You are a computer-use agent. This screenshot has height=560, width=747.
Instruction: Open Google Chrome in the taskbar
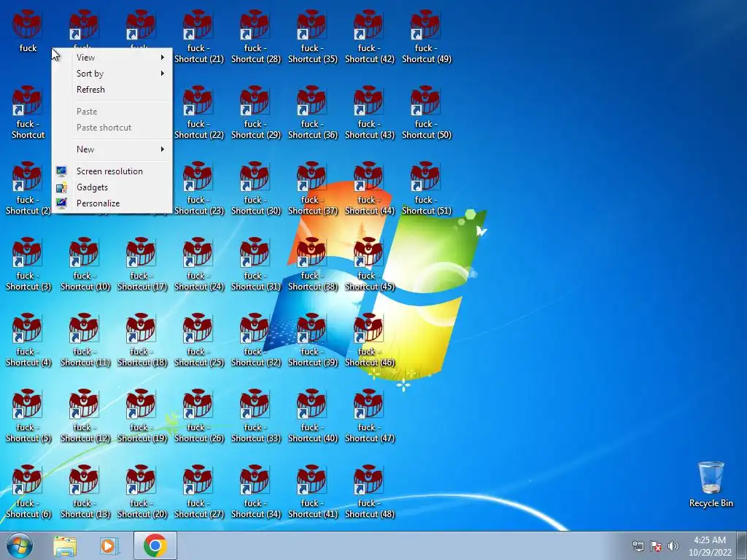(155, 545)
